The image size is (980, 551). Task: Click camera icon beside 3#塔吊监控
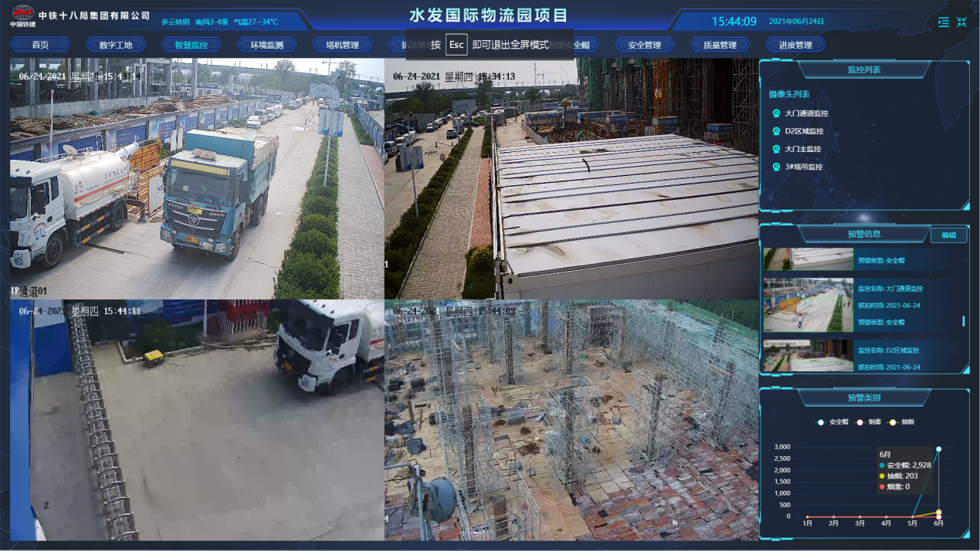[776, 167]
